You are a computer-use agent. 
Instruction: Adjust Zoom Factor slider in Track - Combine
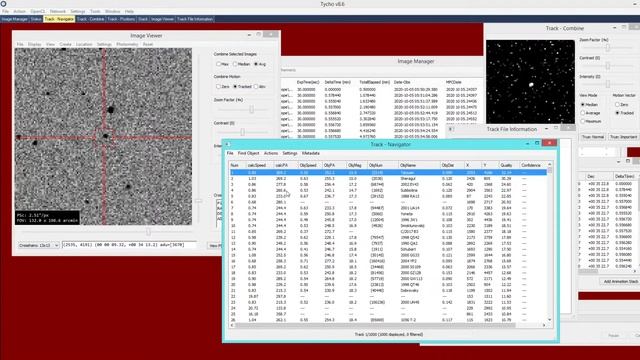click(608, 48)
